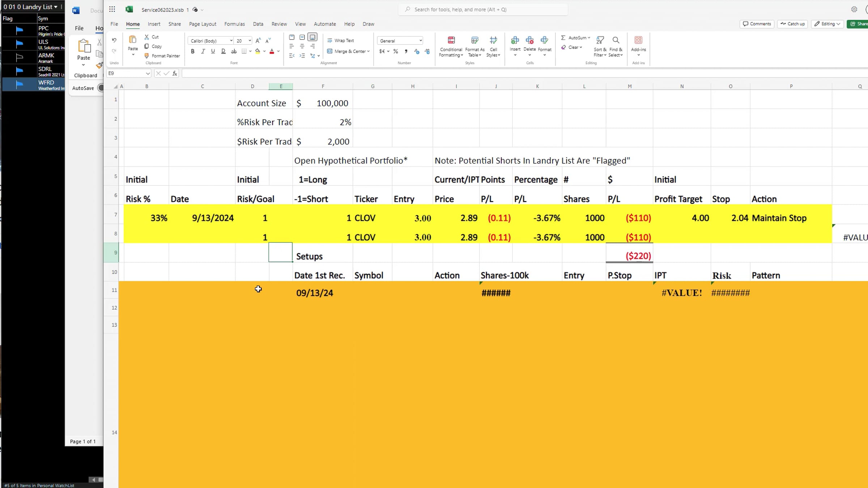The width and height of the screenshot is (868, 488).
Task: Open the font name dropdown
Action: tap(231, 40)
